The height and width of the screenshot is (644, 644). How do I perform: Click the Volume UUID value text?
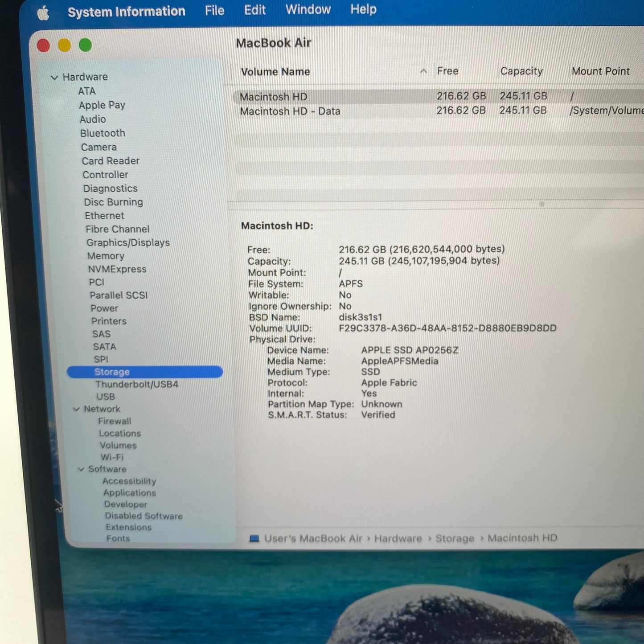(447, 328)
